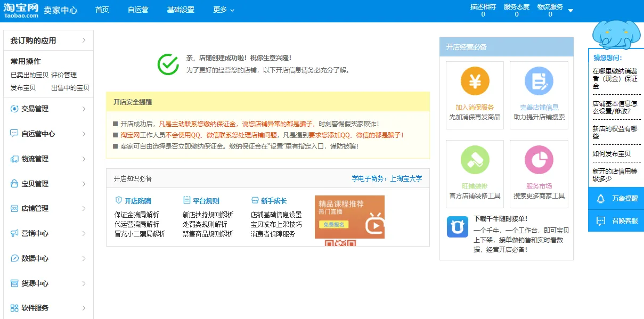Open 宝贝发布上架技巧 article
The width and height of the screenshot is (644, 319).
tap(276, 224)
